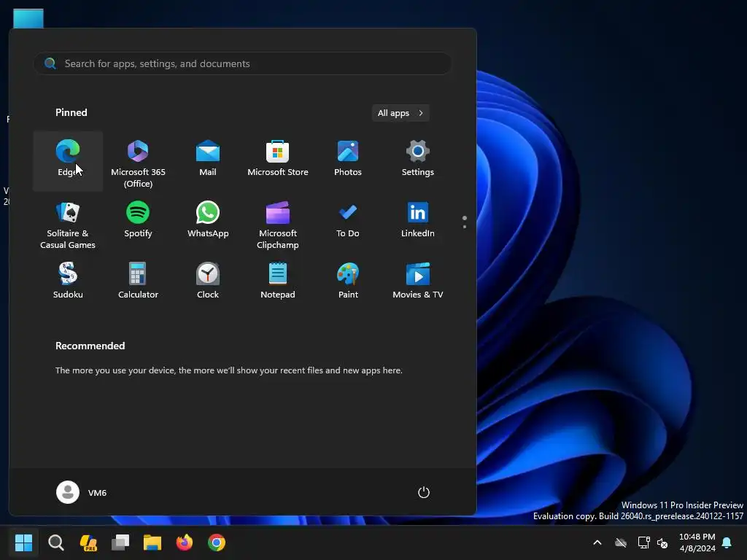Open the Mail app
The height and width of the screenshot is (560, 747).
(208, 161)
